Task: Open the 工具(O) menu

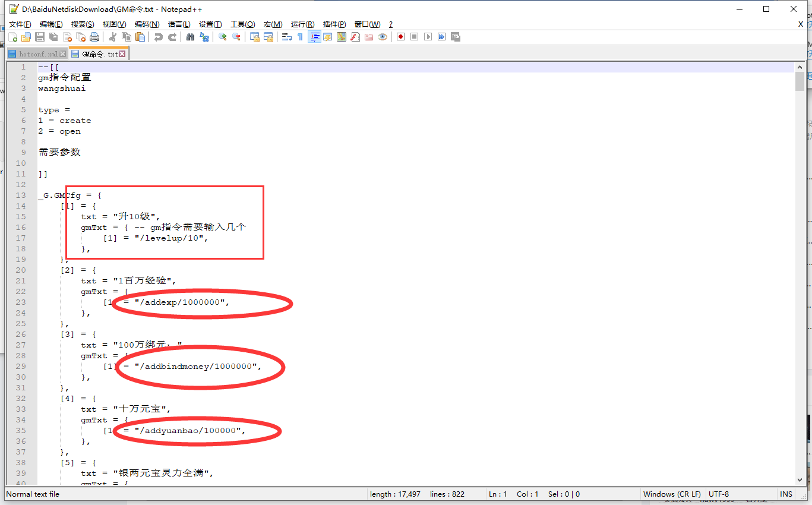Action: click(x=242, y=24)
